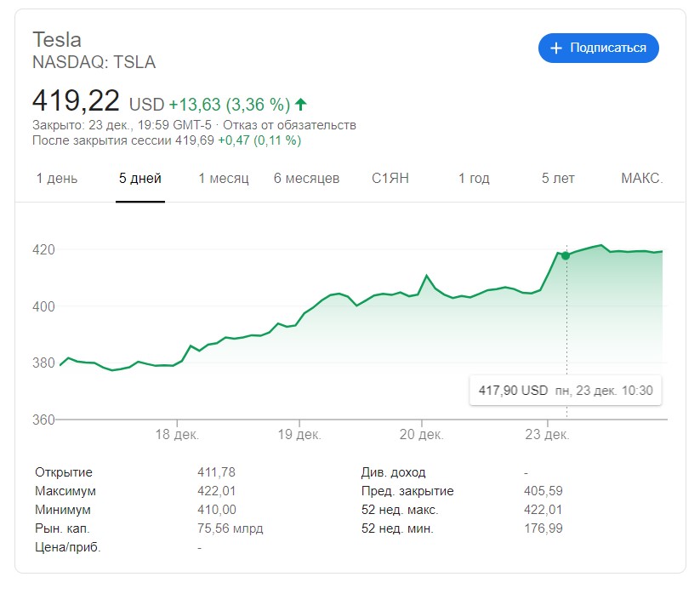Click the green up arrow price indicator

(x=301, y=105)
